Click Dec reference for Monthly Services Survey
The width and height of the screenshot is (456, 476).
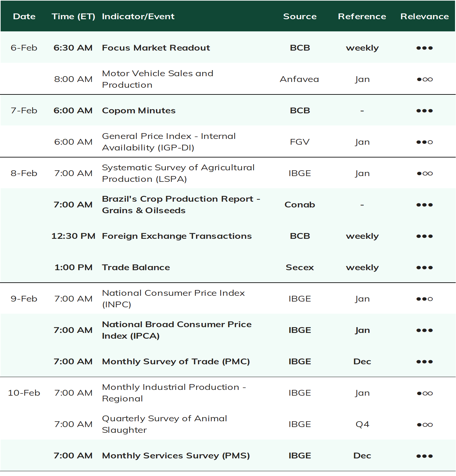pos(362,456)
